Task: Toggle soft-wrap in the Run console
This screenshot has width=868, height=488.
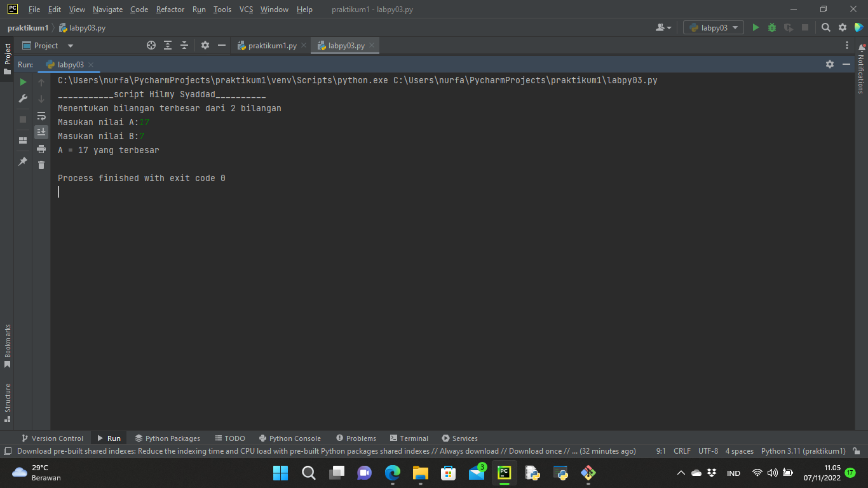Action: point(41,116)
